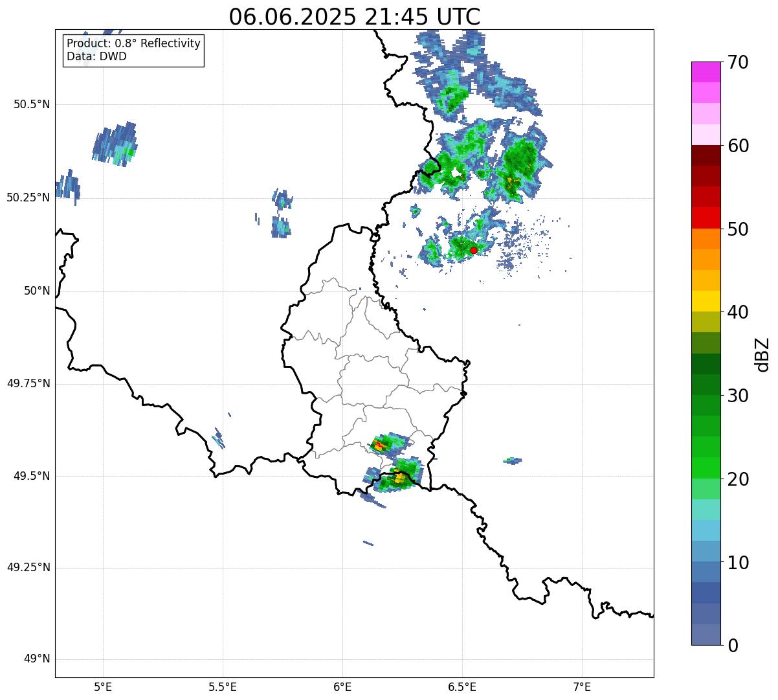Click the bright magenta top colorbar swatch
The height and width of the screenshot is (700, 778).
706,72
